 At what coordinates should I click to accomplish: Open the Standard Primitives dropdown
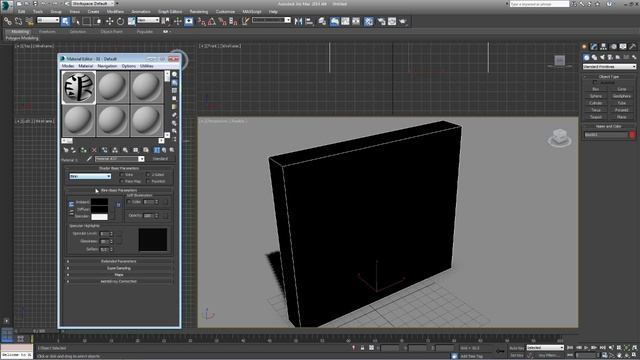click(x=609, y=67)
